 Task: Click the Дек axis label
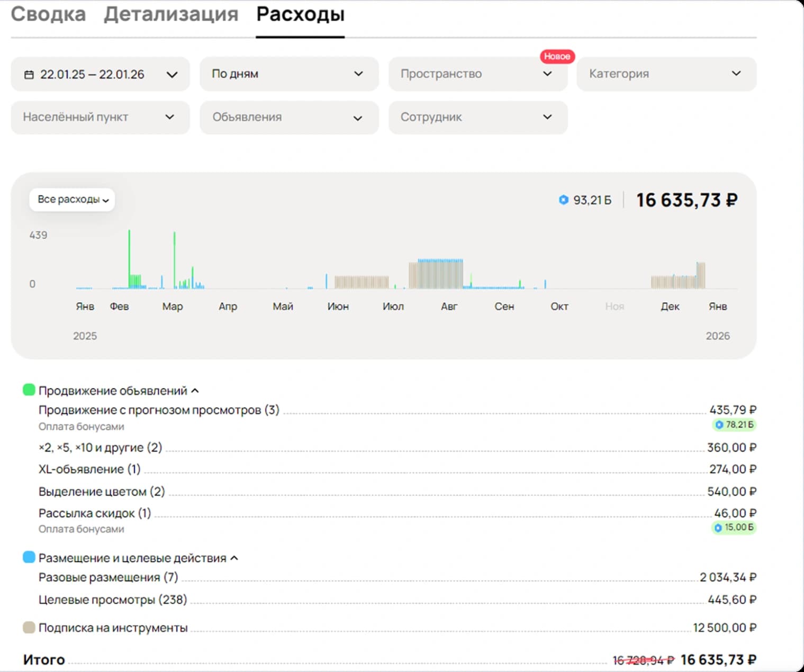click(x=670, y=307)
